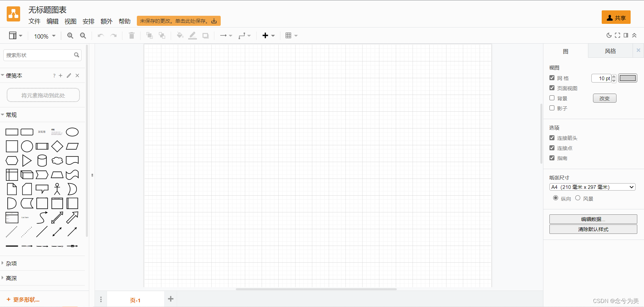This screenshot has width=644, height=307.
Task: Click the scratchpad help question mark
Action: (x=54, y=76)
